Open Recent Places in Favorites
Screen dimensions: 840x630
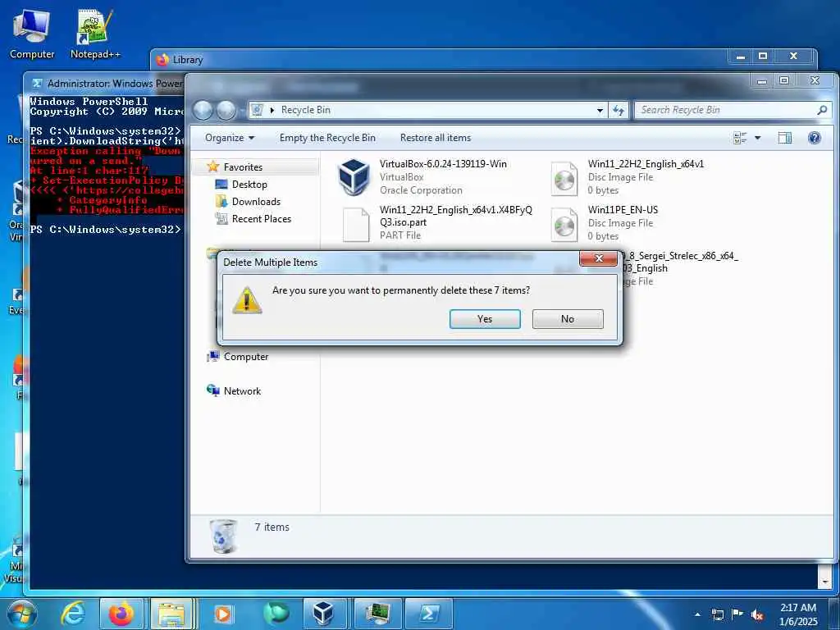[x=262, y=218]
